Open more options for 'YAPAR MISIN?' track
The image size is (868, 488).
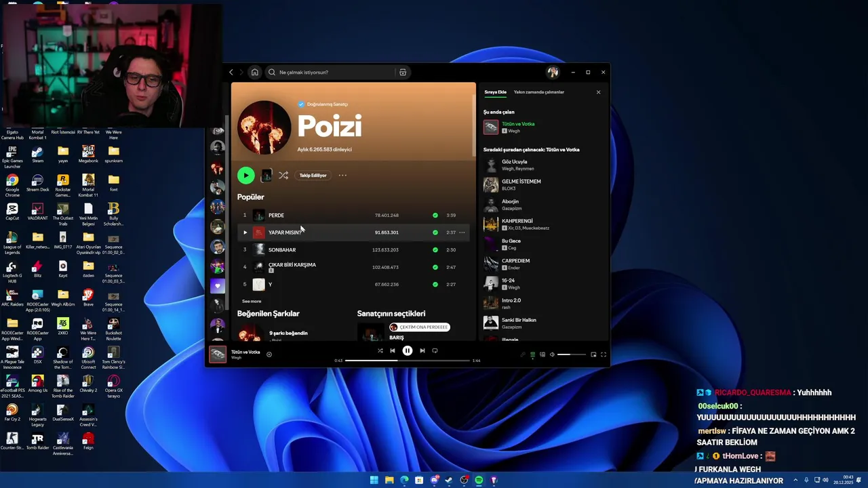tap(462, 232)
